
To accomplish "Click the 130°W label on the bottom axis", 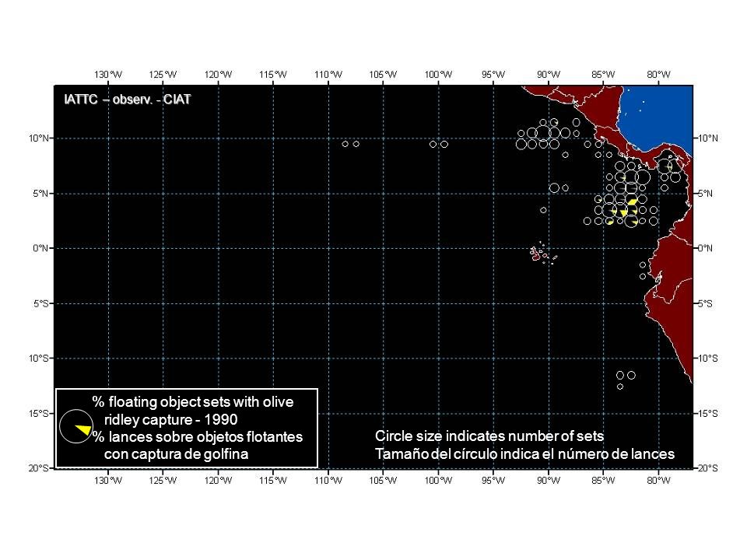I will (x=108, y=480).
